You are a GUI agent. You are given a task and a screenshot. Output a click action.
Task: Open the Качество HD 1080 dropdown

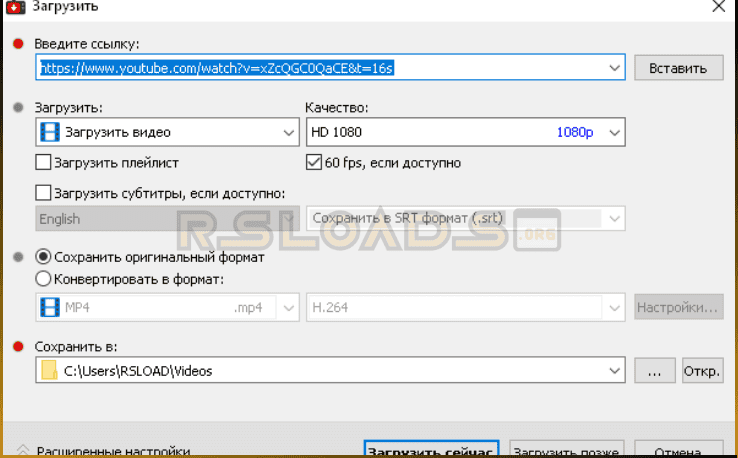coord(465,132)
